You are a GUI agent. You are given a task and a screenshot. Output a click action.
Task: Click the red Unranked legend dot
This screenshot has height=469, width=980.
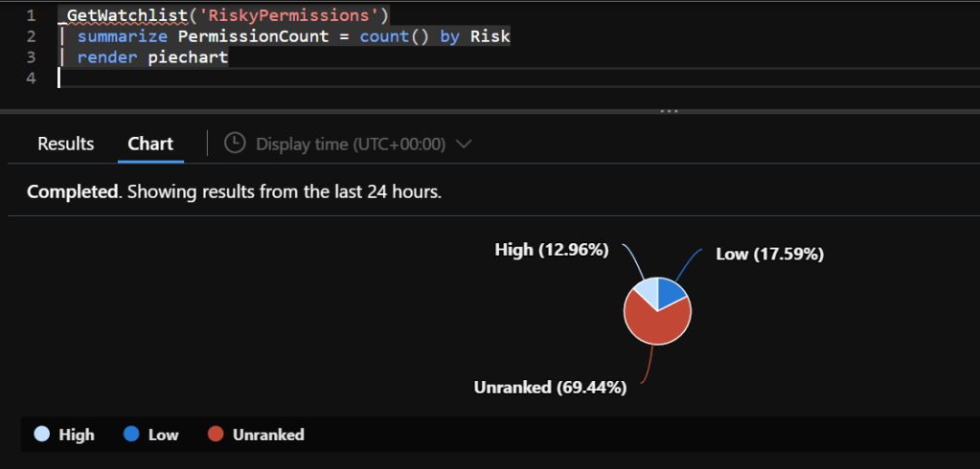pyautogui.click(x=215, y=435)
